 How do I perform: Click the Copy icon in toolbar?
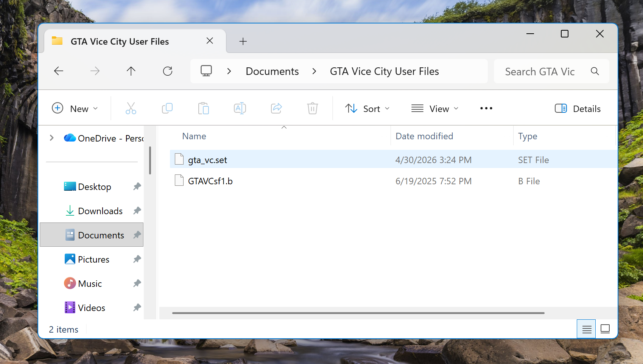pos(167,109)
